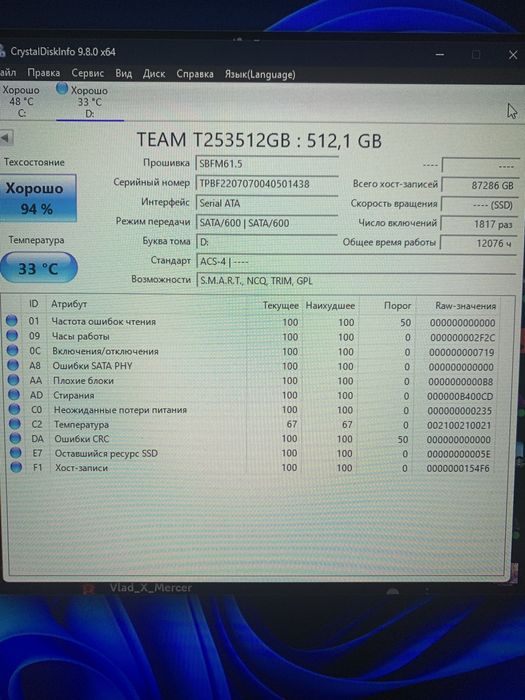The image size is (525, 700).
Task: Click the Стандарт field ACS-4
Action: click(x=356, y=262)
